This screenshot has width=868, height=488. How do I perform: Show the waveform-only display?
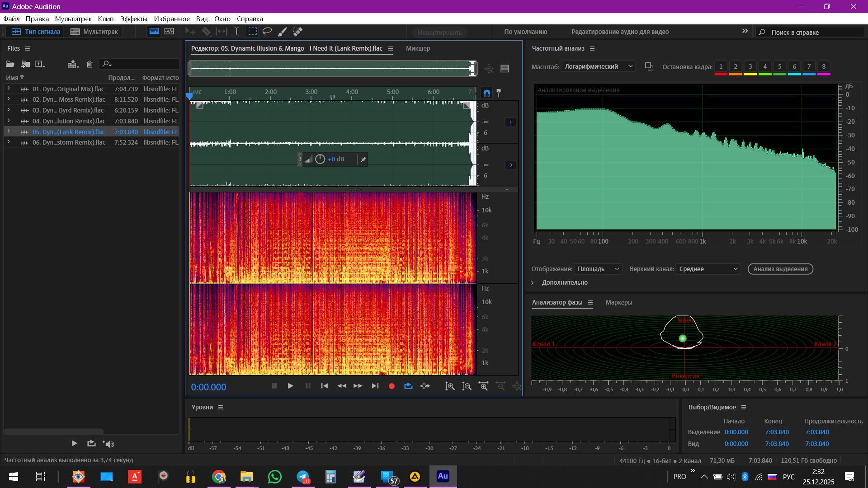click(154, 32)
